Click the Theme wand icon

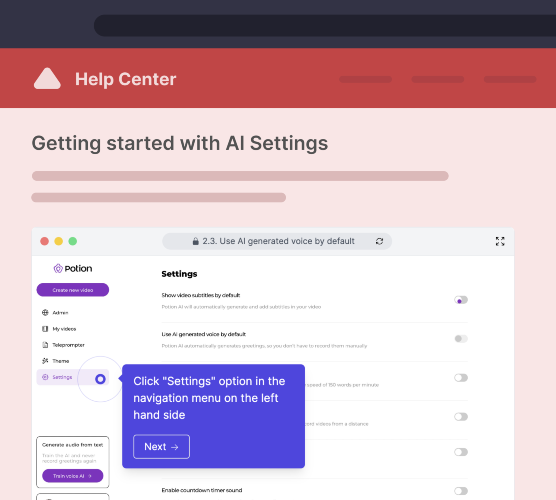click(x=45, y=361)
